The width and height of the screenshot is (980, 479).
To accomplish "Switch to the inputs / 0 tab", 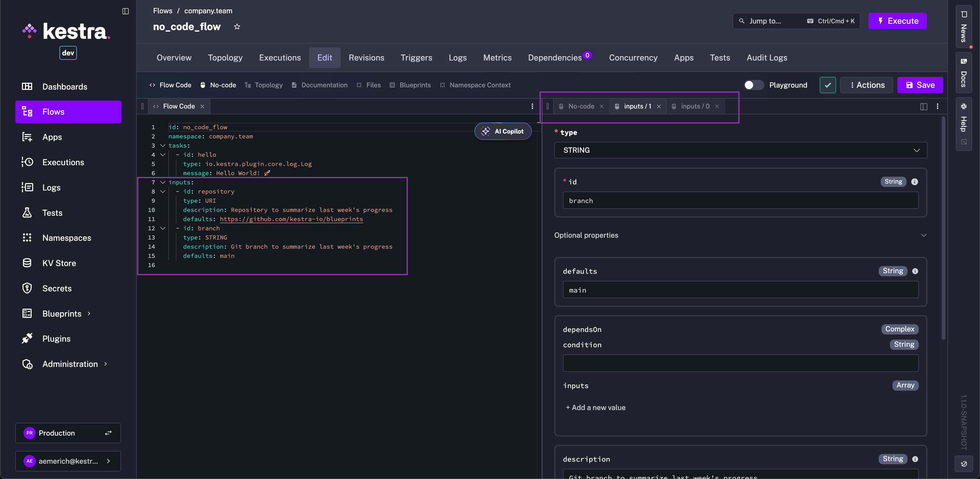I will point(695,106).
